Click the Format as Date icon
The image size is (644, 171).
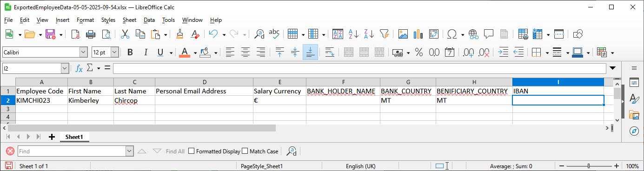click(449, 52)
